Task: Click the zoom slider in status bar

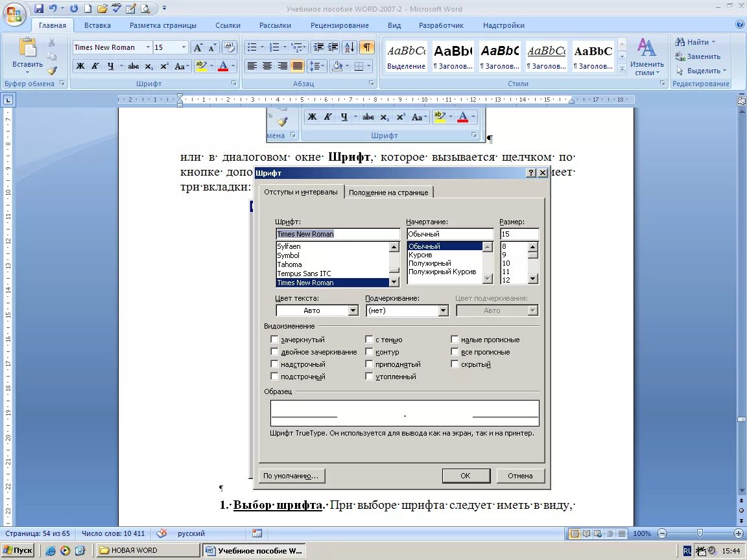Action: (x=700, y=533)
